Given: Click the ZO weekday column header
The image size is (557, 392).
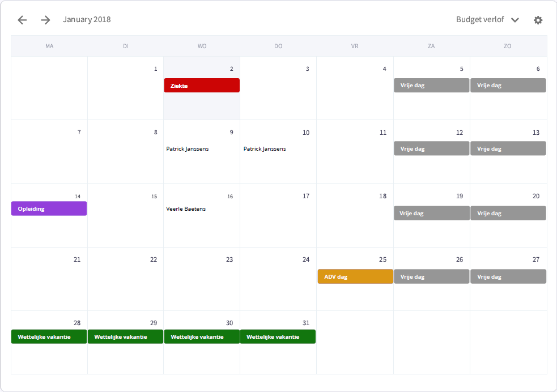Looking at the screenshot, I should (508, 46).
